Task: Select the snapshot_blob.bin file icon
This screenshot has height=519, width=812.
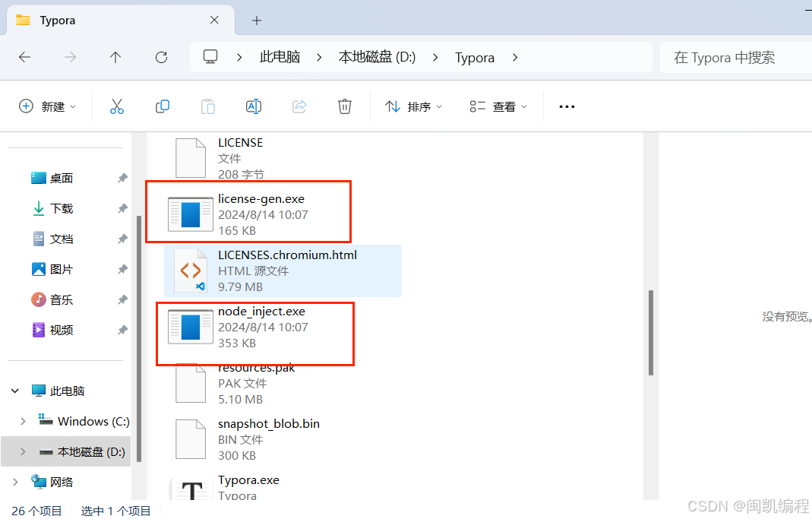Action: [x=191, y=439]
